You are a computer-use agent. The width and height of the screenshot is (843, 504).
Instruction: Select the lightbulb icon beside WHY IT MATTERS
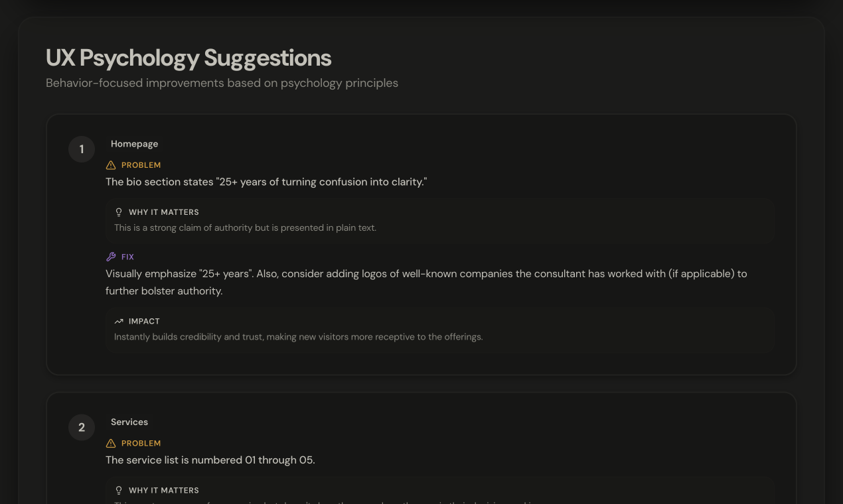[118, 212]
